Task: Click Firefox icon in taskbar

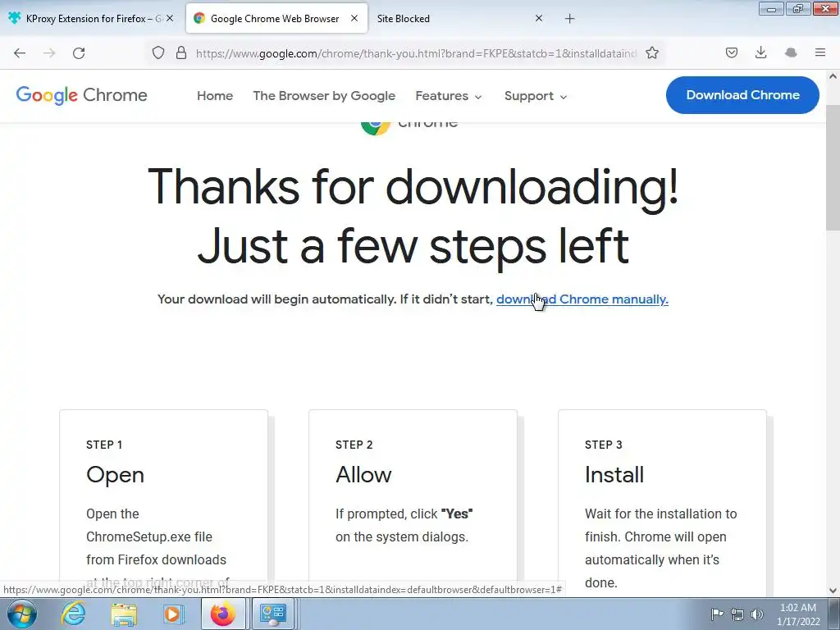Action: 223,614
